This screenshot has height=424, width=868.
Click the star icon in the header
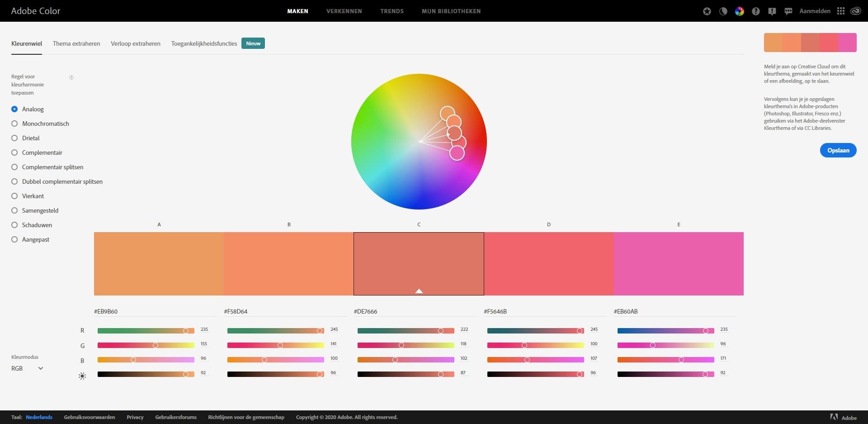[x=707, y=11]
